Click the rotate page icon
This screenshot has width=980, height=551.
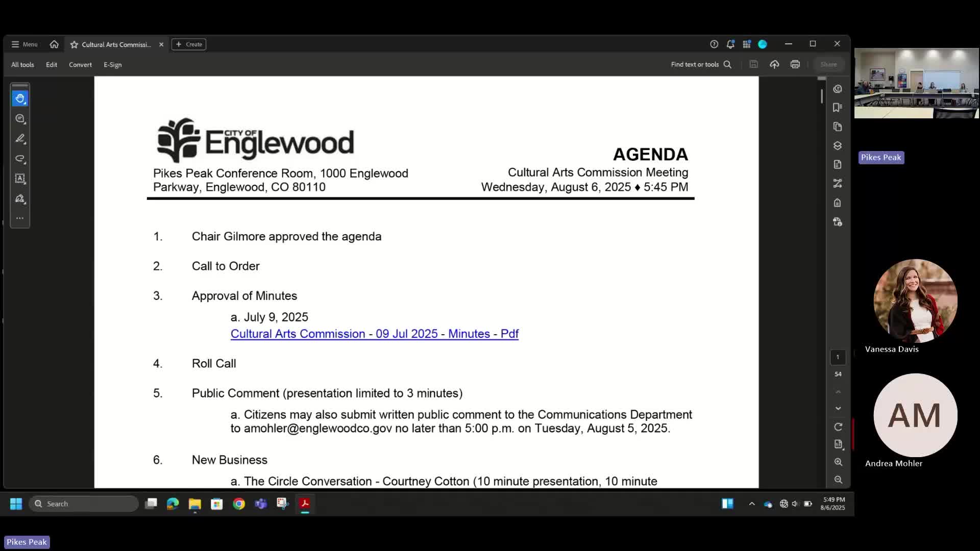(x=838, y=427)
